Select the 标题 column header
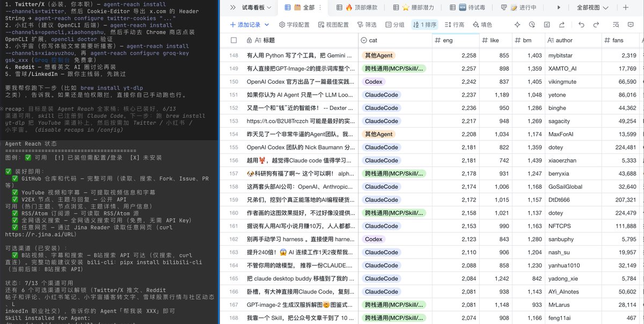Viewport: 644px width, 324px height. click(301, 40)
